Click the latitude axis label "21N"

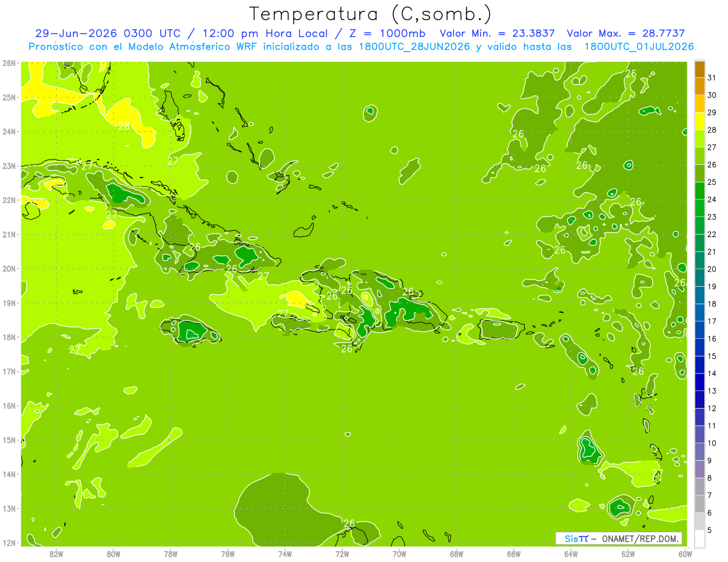click(8, 234)
